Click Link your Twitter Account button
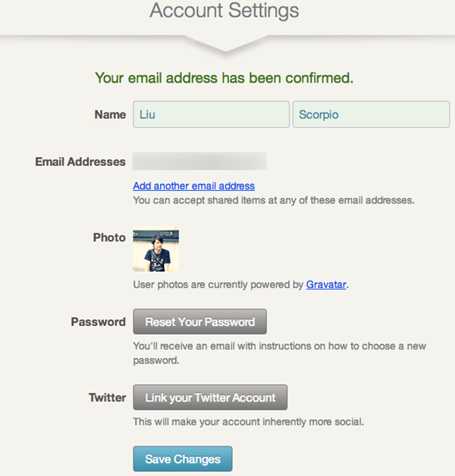 [210, 397]
